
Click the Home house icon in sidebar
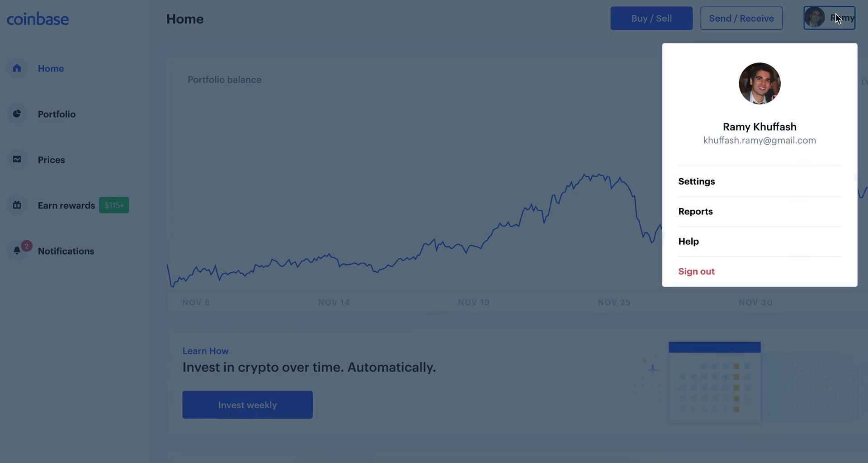coord(17,68)
